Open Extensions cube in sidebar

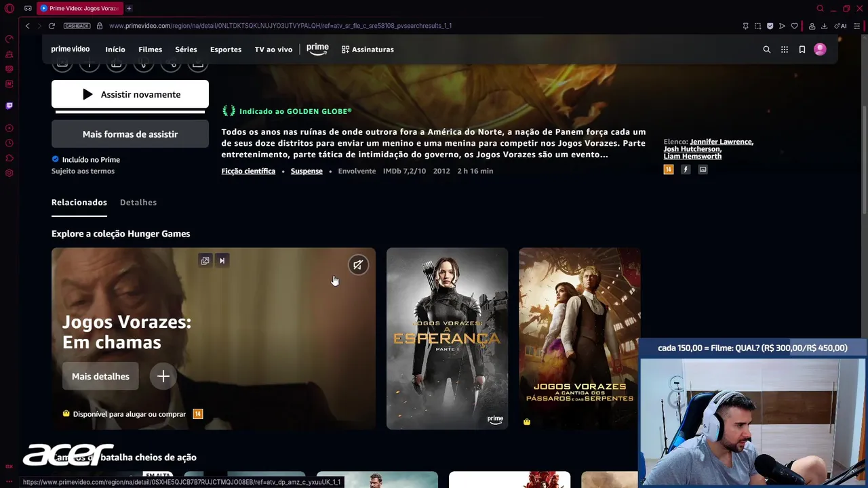pos(9,158)
